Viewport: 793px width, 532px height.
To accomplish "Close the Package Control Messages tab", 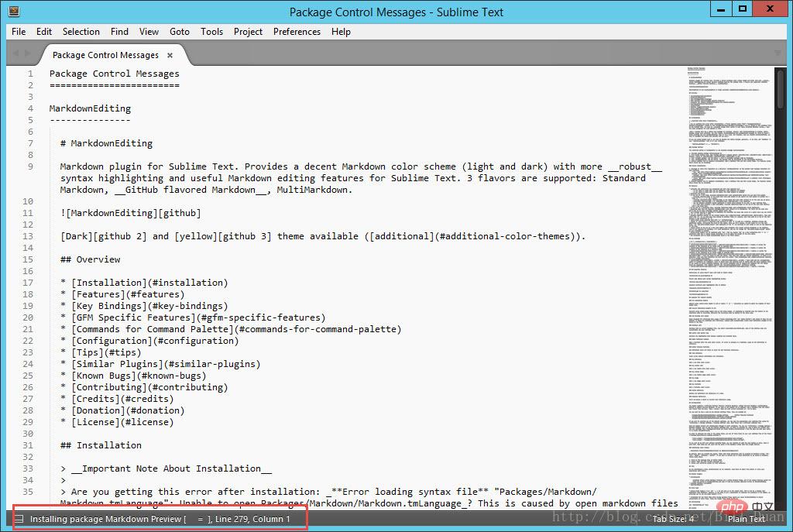I will (170, 55).
